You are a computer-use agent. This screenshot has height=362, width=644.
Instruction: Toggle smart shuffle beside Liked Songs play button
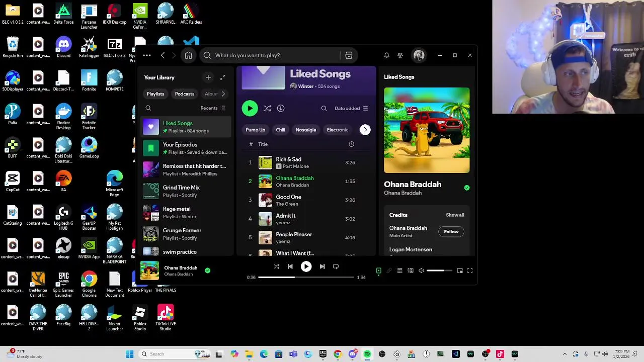(267, 108)
